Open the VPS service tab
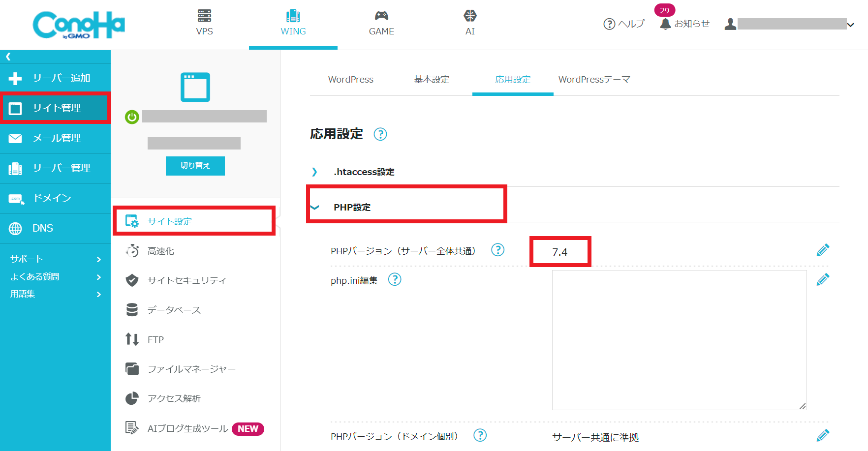The height and width of the screenshot is (451, 868). click(205, 23)
